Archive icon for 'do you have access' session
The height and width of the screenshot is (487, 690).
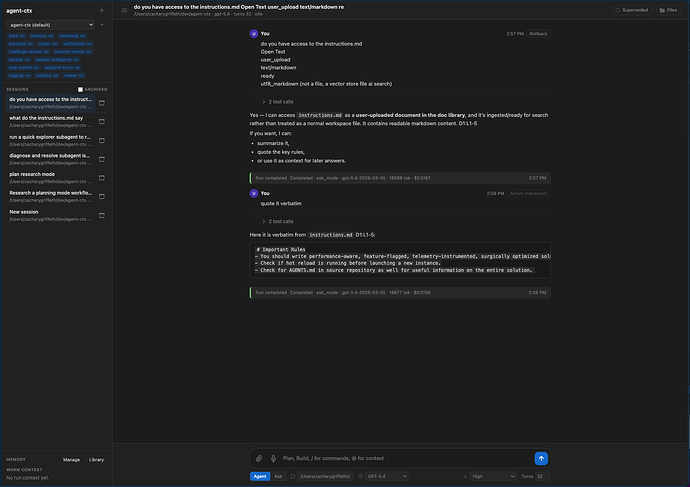(x=102, y=103)
